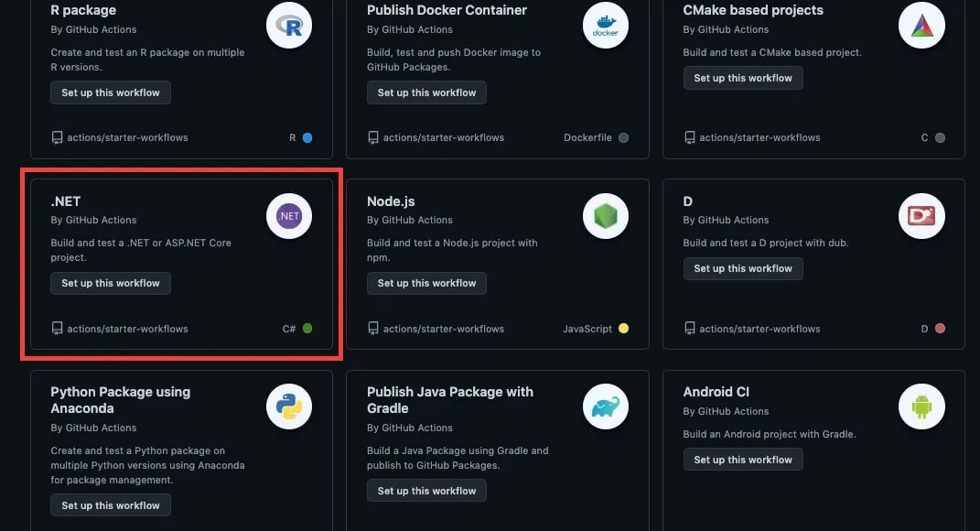Viewport: 980px width, 531px height.
Task: Click the Android CI card title
Action: click(x=716, y=392)
